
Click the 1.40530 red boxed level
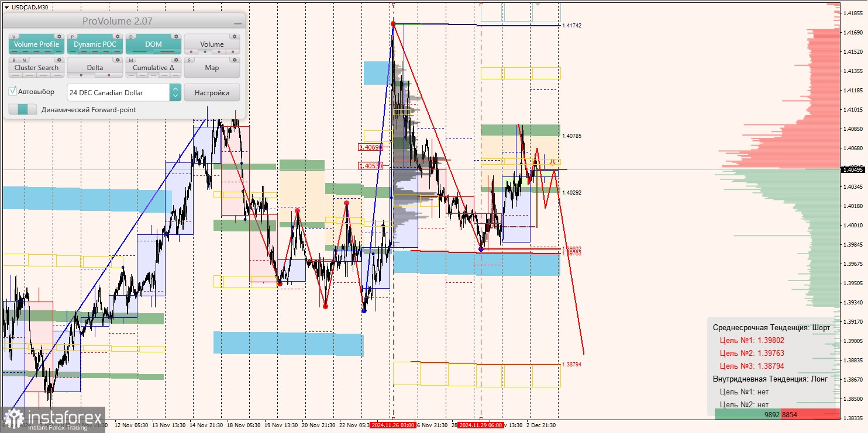point(370,166)
